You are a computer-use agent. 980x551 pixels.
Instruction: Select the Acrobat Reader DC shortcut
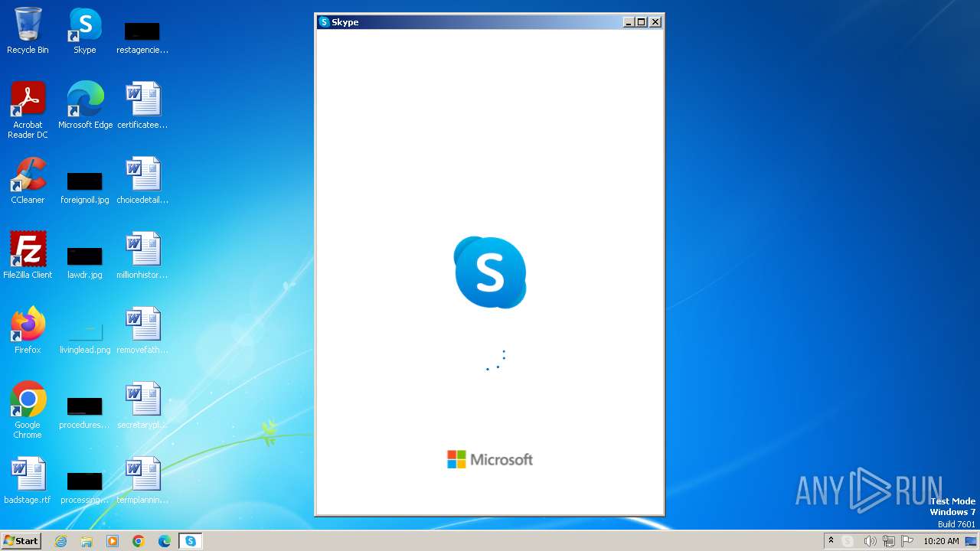click(x=28, y=109)
